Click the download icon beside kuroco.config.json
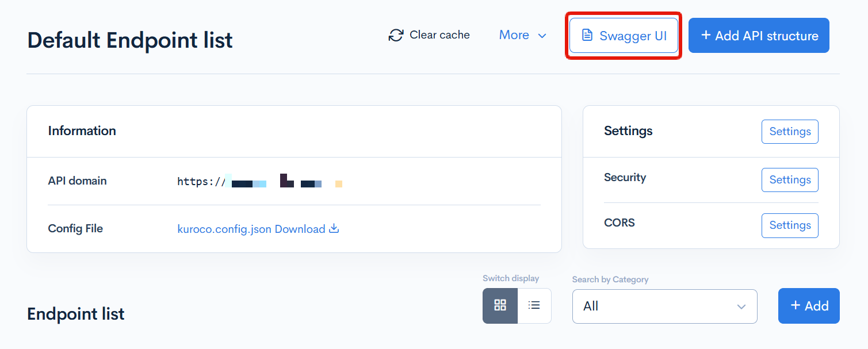Image resolution: width=868 pixels, height=349 pixels. click(334, 228)
